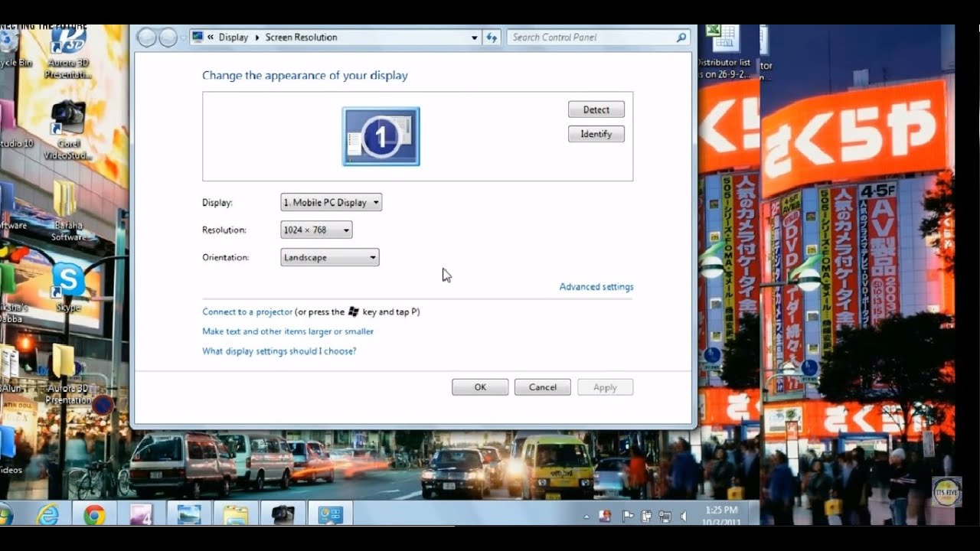Click the volume speaker icon in system tray
Image resolution: width=980 pixels, height=551 pixels.
(x=683, y=516)
